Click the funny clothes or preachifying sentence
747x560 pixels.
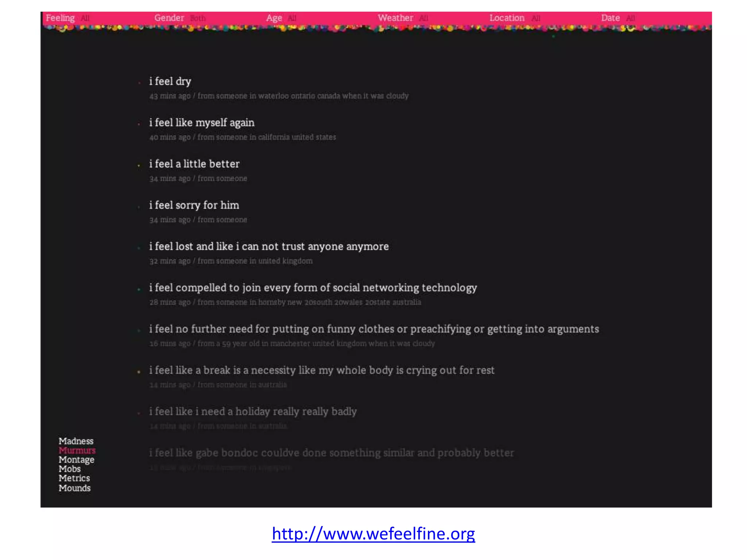coord(374,329)
